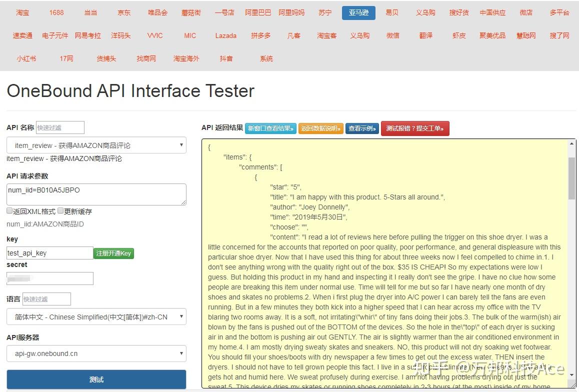Select the 京东 platform tab
Screen dimensions: 579x392
[124, 12]
